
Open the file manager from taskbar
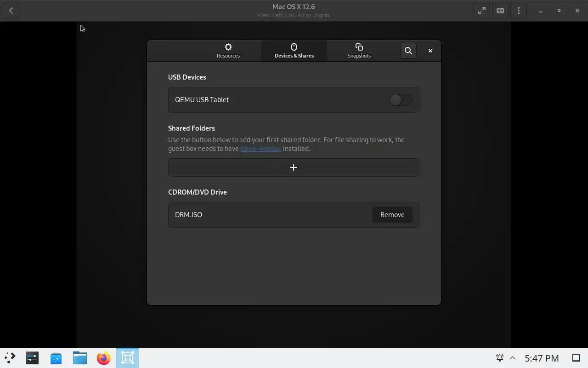(x=80, y=358)
